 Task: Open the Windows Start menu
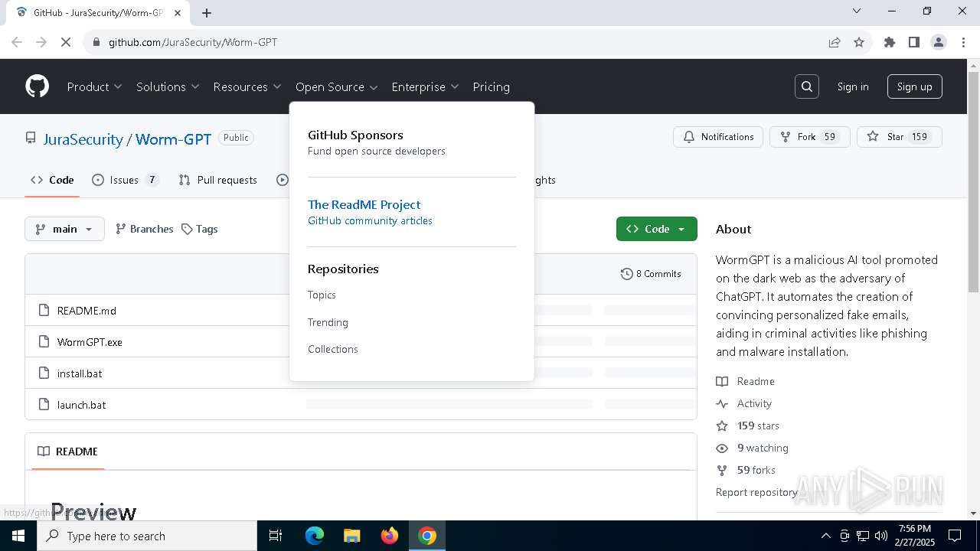[18, 536]
